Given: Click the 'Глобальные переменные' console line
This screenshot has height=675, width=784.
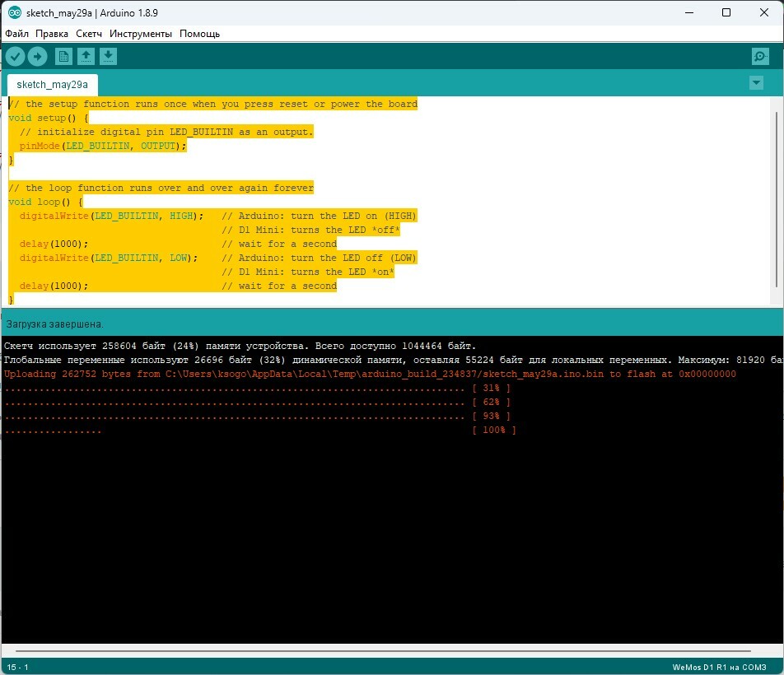Looking at the screenshot, I should coord(394,360).
